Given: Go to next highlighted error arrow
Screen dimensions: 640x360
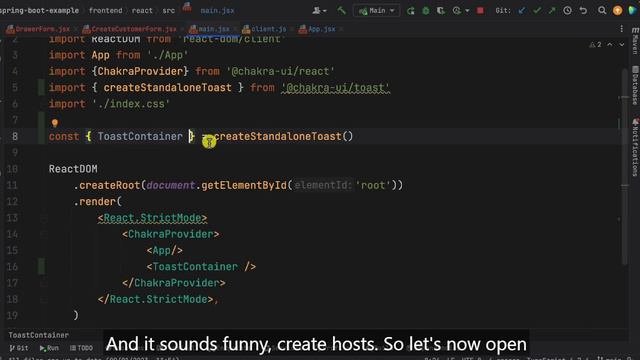Looking at the screenshot, I should click(622, 44).
